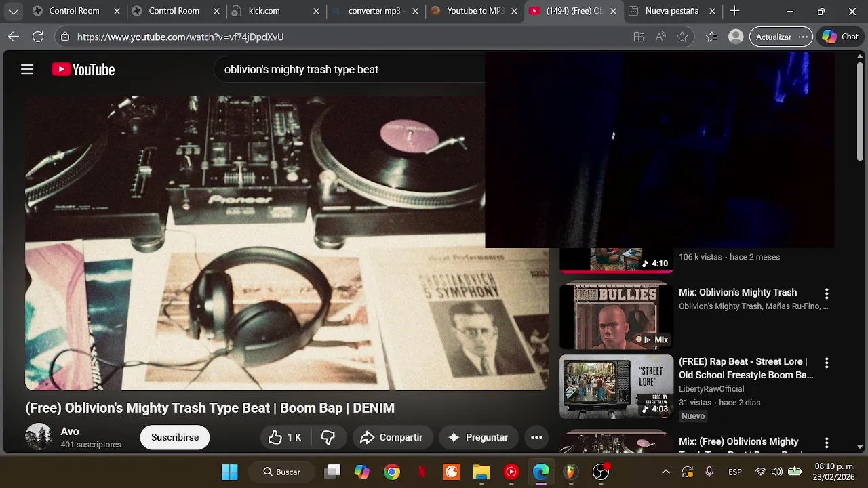The height and width of the screenshot is (488, 868).
Task: Switch to the kick.com tab
Action: pos(276,11)
